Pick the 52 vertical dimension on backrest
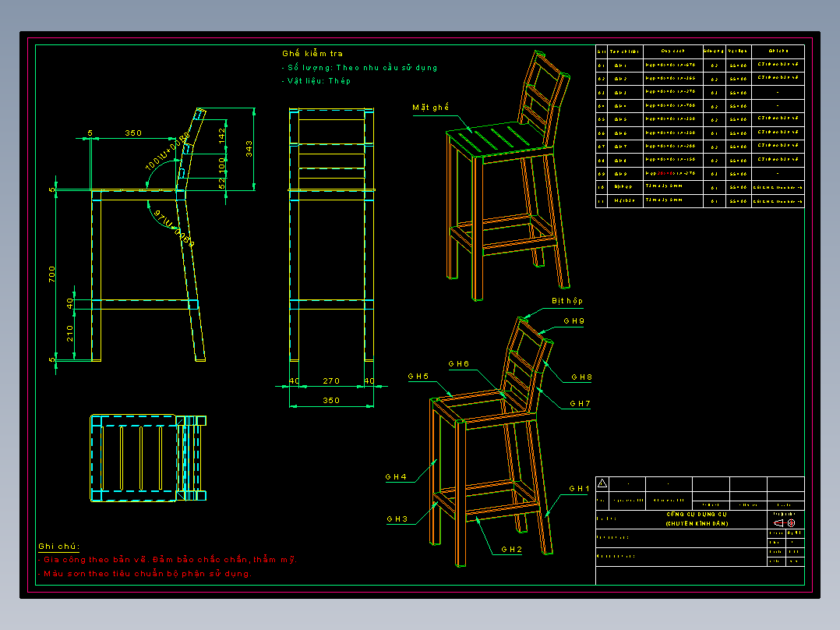This screenshot has height=630, width=840. pyautogui.click(x=222, y=183)
